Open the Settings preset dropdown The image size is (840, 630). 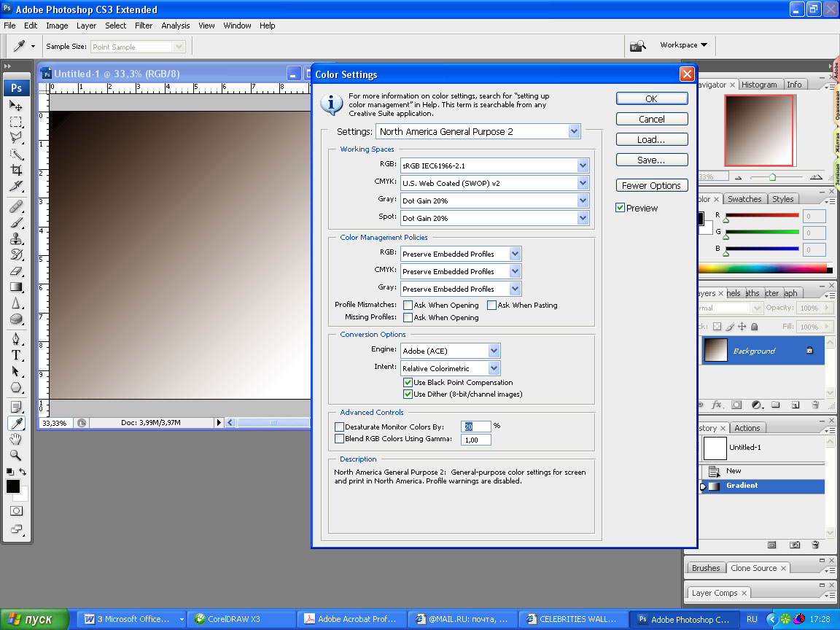478,131
